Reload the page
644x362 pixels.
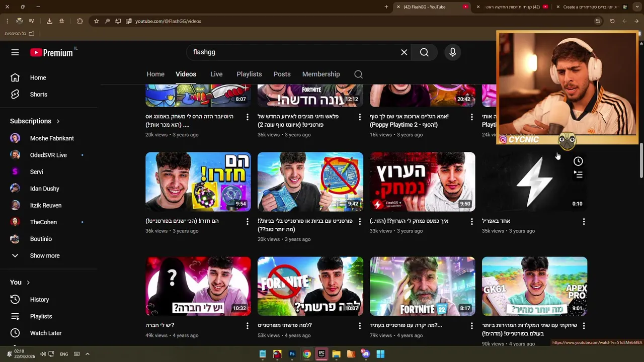pos(612,21)
